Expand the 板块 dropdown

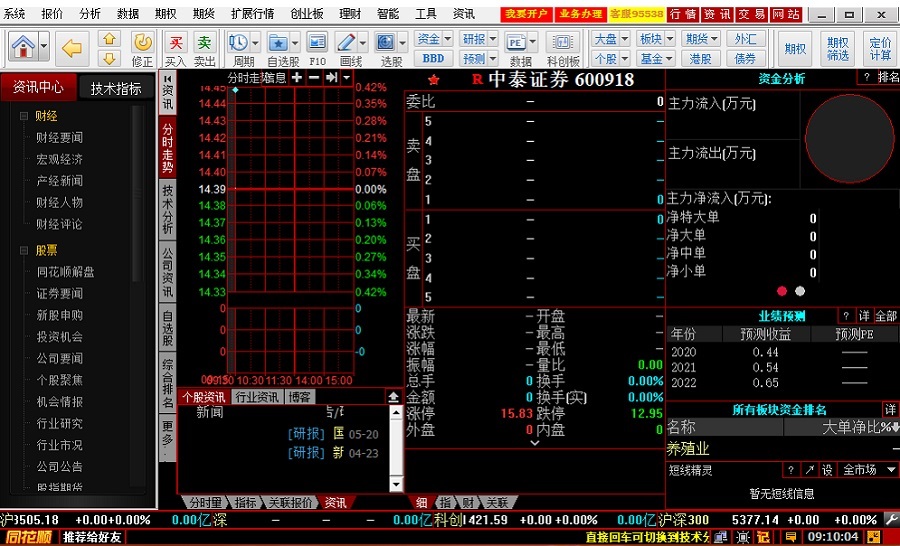tap(669, 39)
